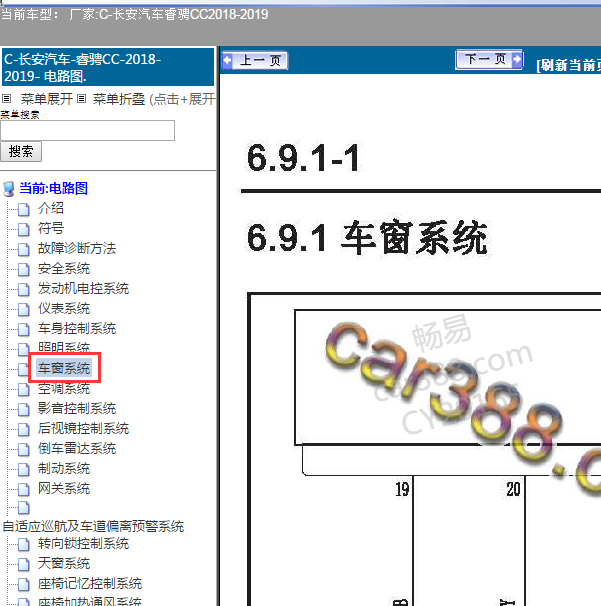The width and height of the screenshot is (601, 606).
Task: Click pin number 19 in the diagram
Action: [x=402, y=489]
